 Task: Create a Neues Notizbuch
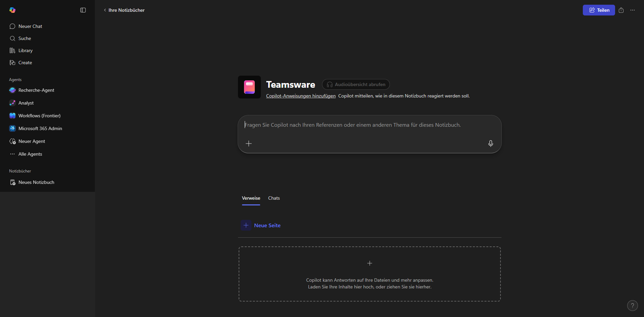click(36, 182)
